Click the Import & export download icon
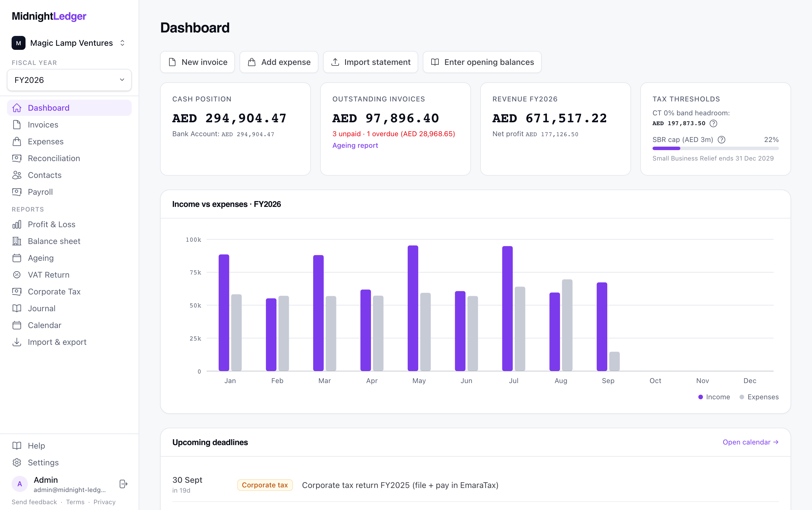This screenshot has height=510, width=812. 17,342
